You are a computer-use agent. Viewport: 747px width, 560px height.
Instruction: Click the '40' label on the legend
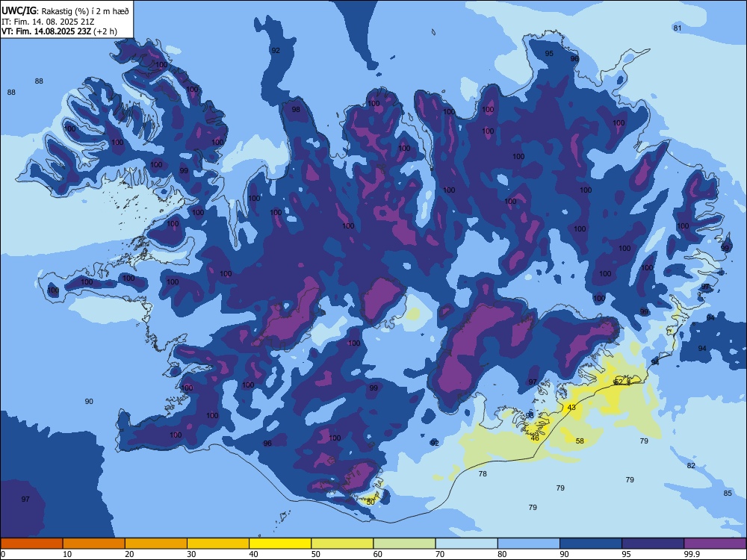tap(254, 554)
